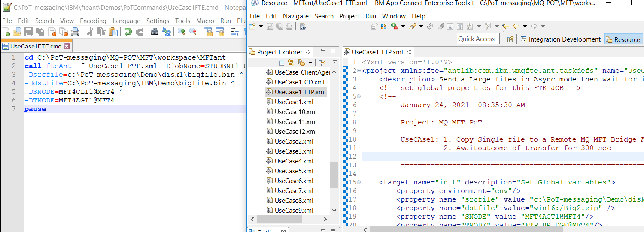Image resolution: width=644 pixels, height=232 pixels.
Task: Switch to Resource perspective
Action: point(623,39)
